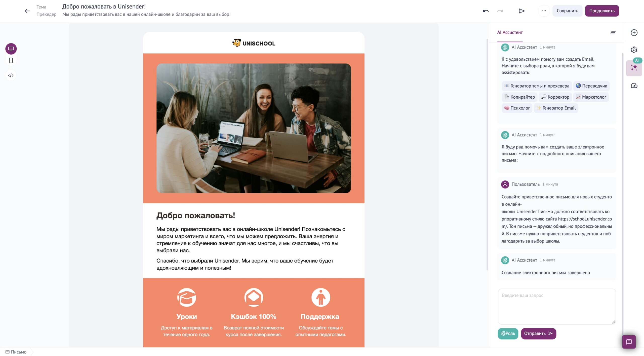
Task: Select the Письмо breadcrumb at the bottom
Action: 16,352
